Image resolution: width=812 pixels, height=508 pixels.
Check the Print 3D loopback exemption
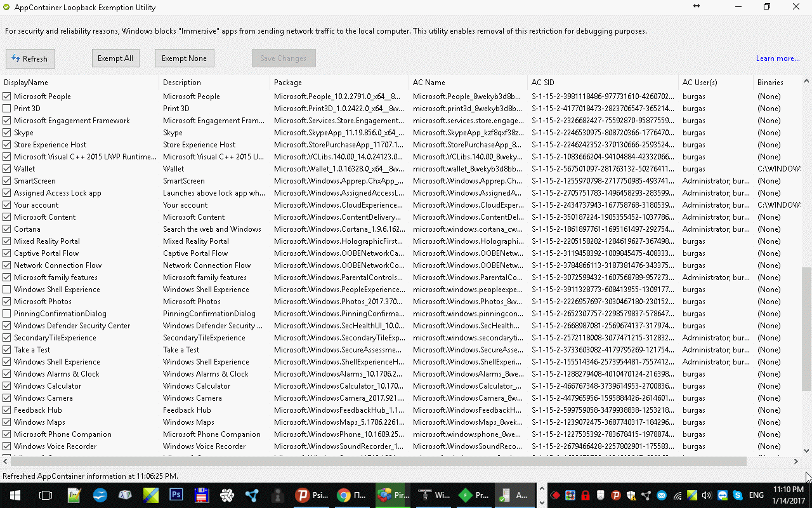tap(7, 109)
